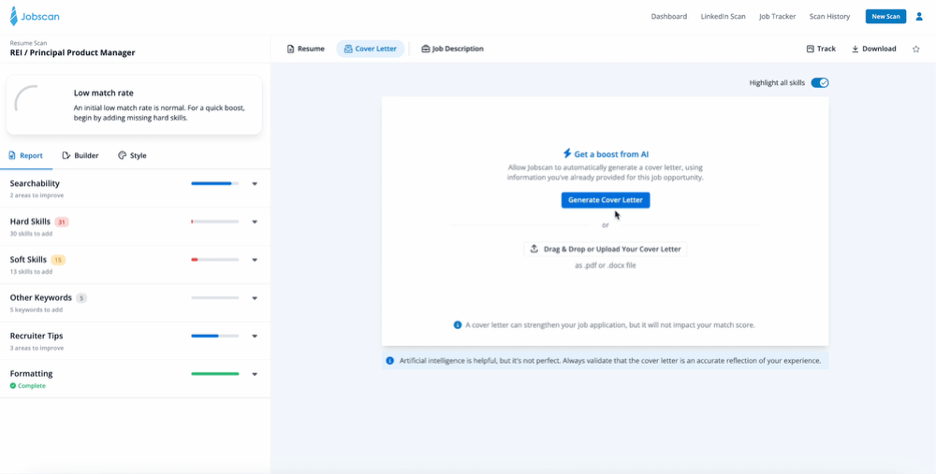Click the info icon beside cover letter note
Viewport: 936px width, 474px height.
coord(457,325)
